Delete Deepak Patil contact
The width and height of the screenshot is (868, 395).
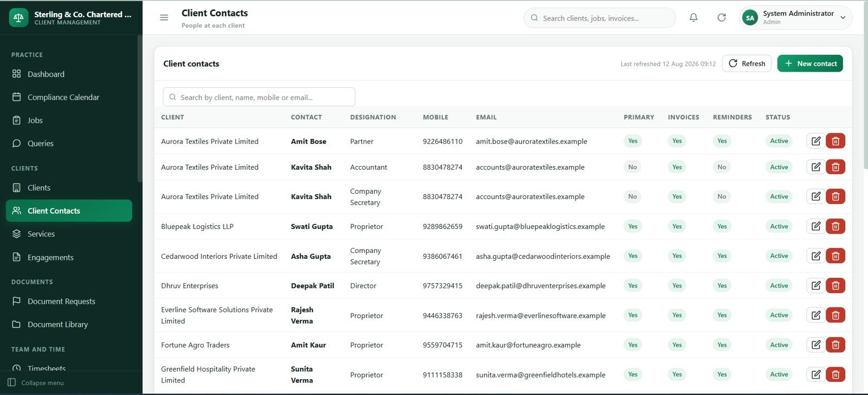(835, 285)
